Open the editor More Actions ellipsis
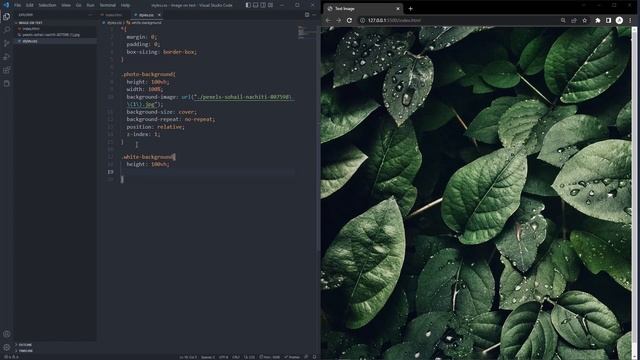This screenshot has height=360, width=640. coord(314,15)
